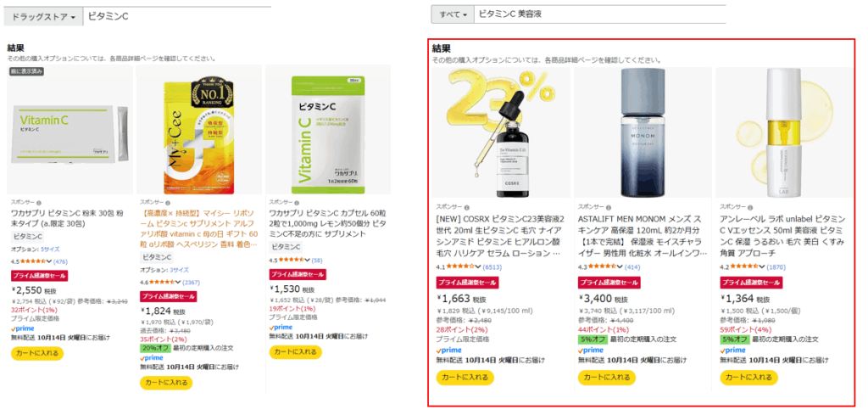Open star rating popup for COSRX 4.1 rating
Screen dimensions: 868x415
click(478, 267)
